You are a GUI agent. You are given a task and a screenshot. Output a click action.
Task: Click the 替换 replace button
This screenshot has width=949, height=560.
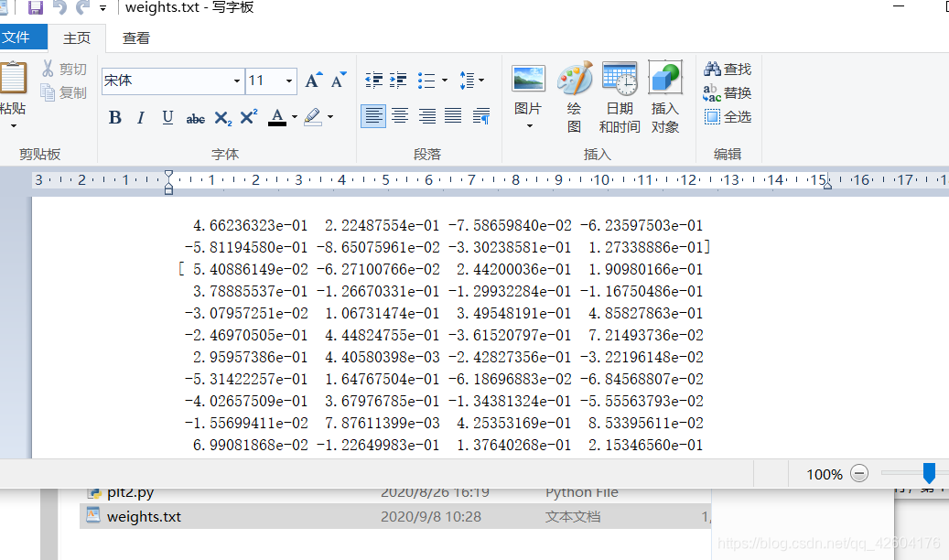point(728,93)
